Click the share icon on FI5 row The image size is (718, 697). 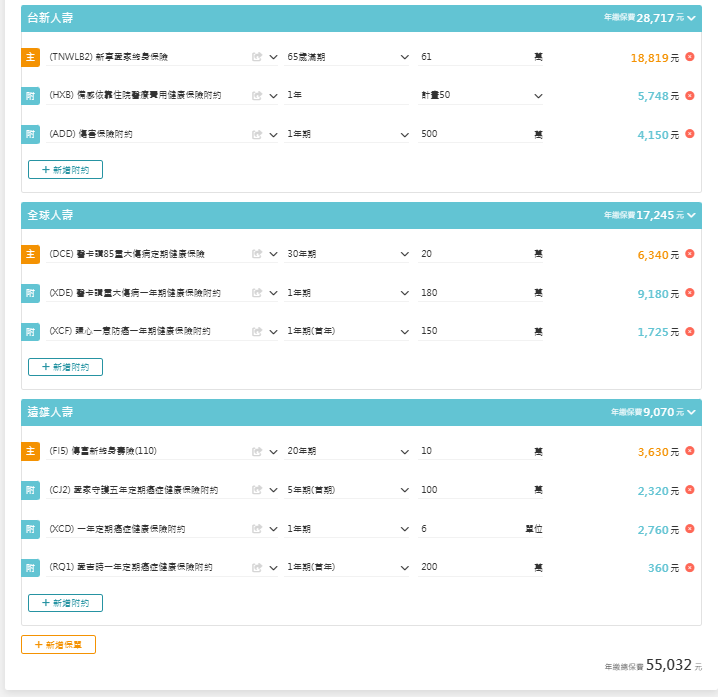click(x=257, y=452)
